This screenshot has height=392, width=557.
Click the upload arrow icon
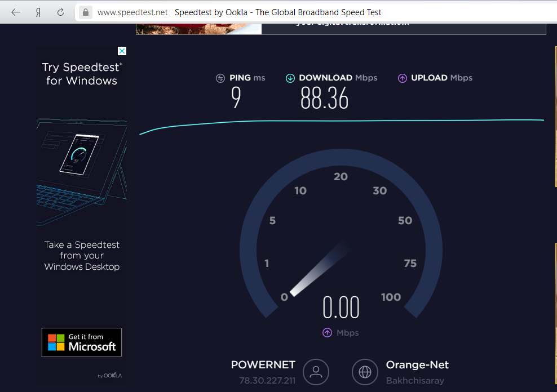click(x=402, y=78)
